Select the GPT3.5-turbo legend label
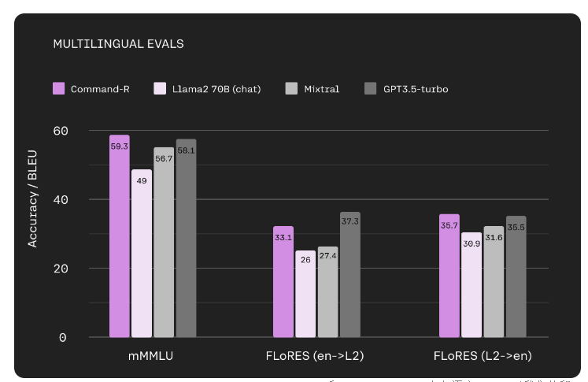This screenshot has height=382, width=588. pos(416,88)
